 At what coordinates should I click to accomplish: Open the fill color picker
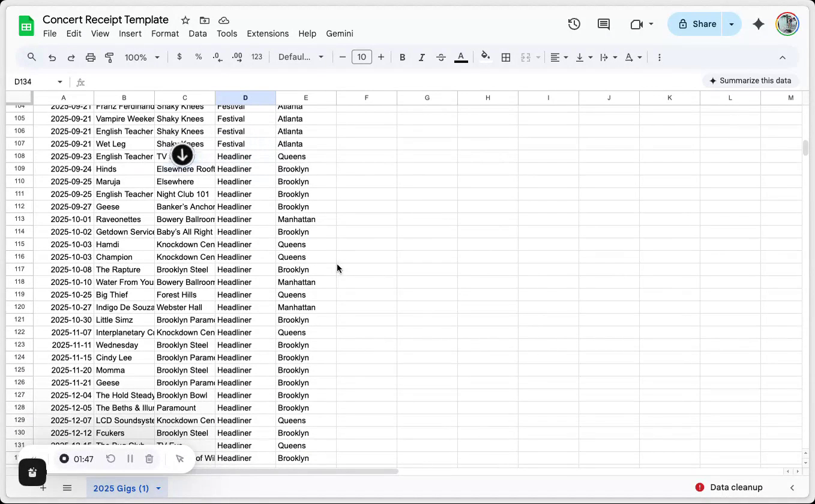point(486,57)
